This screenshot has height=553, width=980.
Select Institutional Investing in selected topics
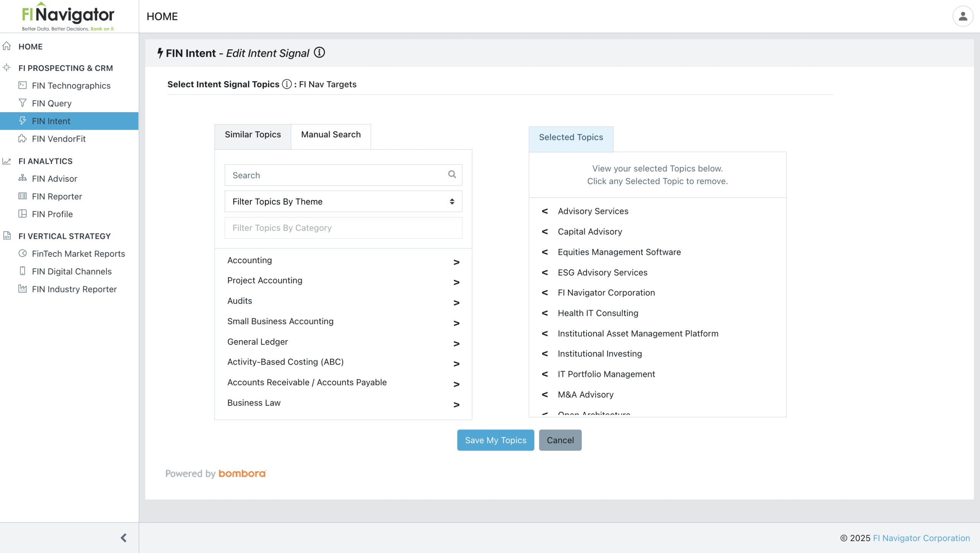pyautogui.click(x=599, y=354)
